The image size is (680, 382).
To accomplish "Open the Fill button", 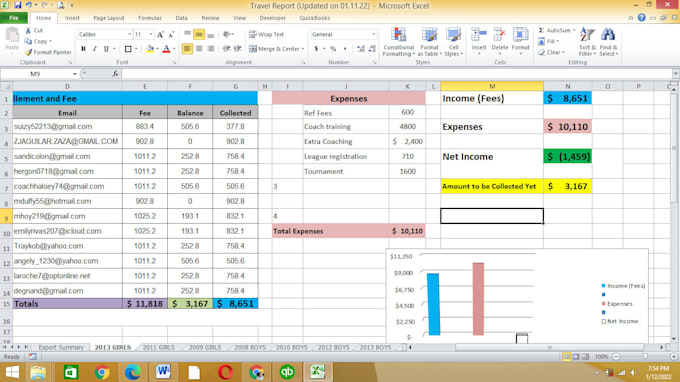I will click(548, 41).
